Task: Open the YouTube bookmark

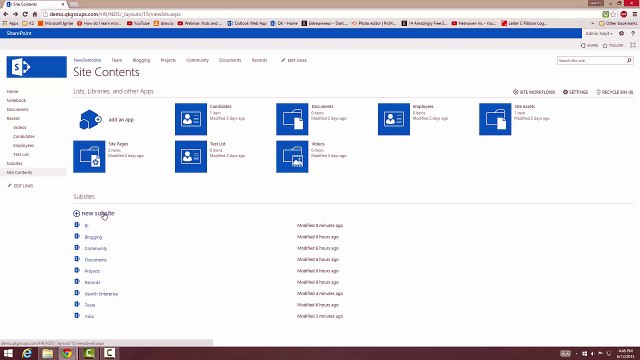Action: pos(138,23)
